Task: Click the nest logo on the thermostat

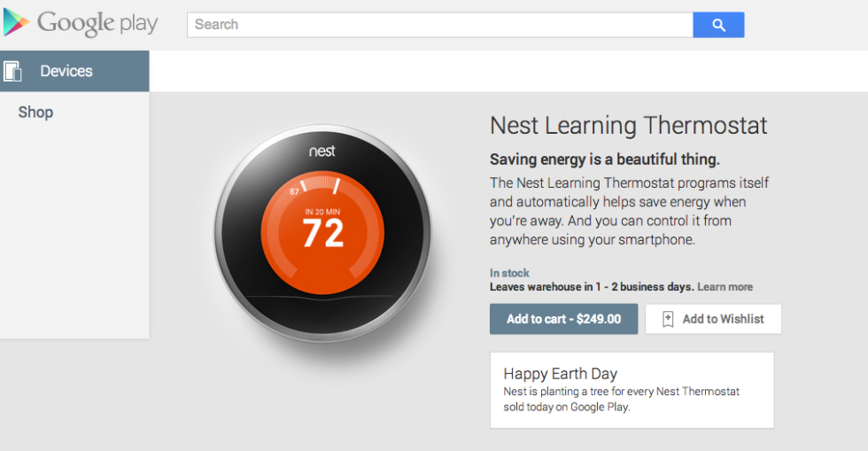Action: point(322,152)
